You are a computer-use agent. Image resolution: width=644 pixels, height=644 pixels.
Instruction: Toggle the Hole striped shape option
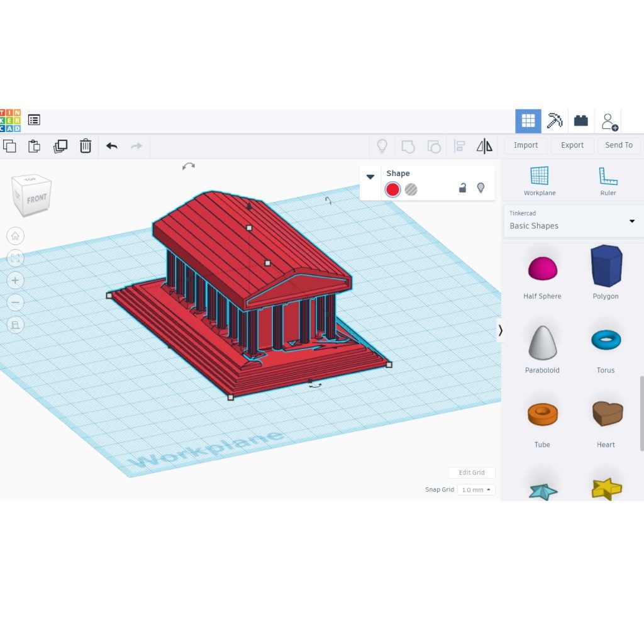pos(411,189)
